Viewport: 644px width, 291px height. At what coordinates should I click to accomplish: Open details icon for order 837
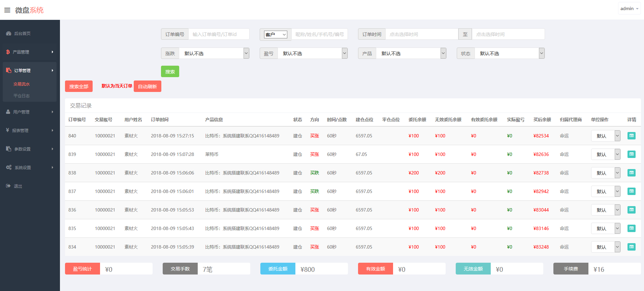[x=632, y=191]
